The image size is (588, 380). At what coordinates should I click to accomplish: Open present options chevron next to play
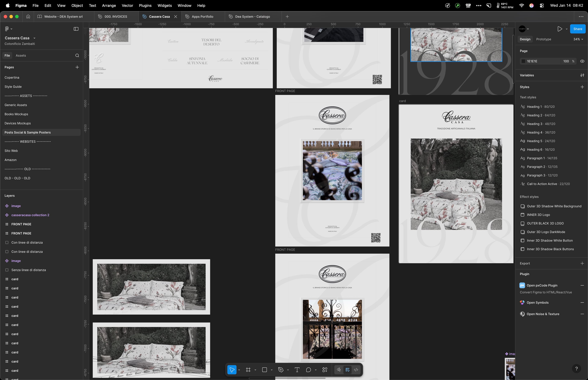(x=567, y=29)
